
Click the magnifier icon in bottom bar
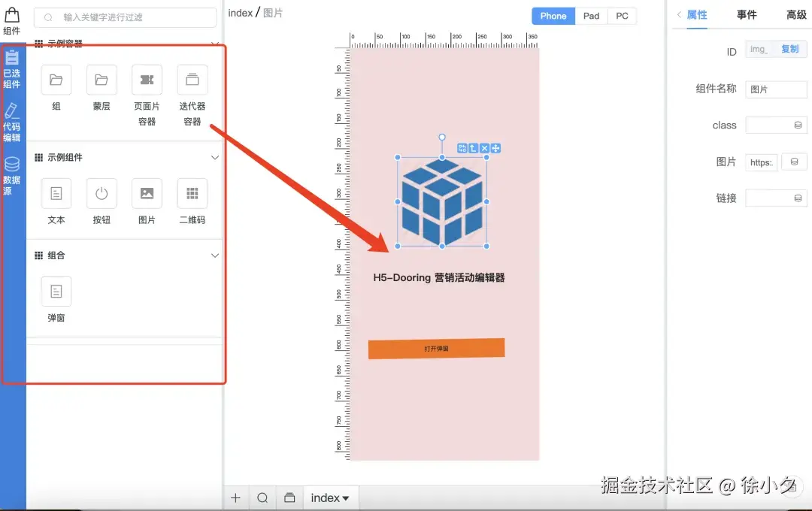262,497
